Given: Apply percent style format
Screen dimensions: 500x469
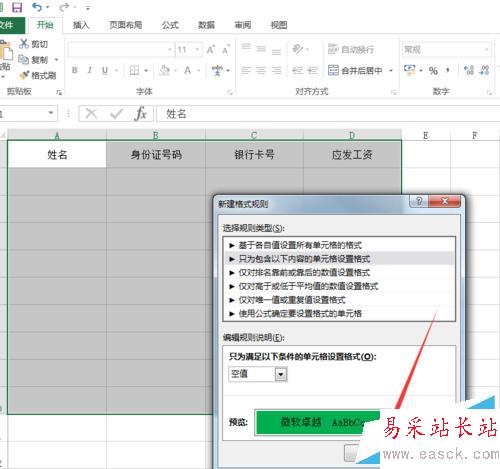Looking at the screenshot, I should (433, 70).
